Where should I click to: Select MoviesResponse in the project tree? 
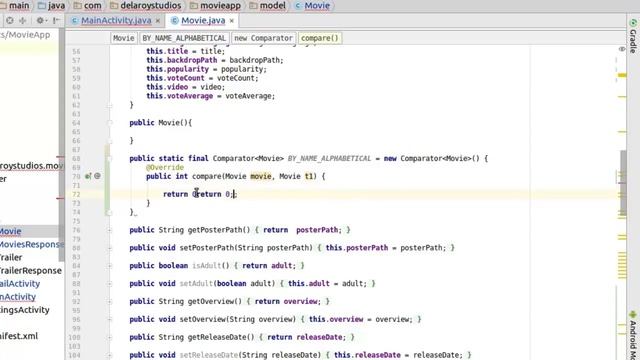[x=31, y=244]
